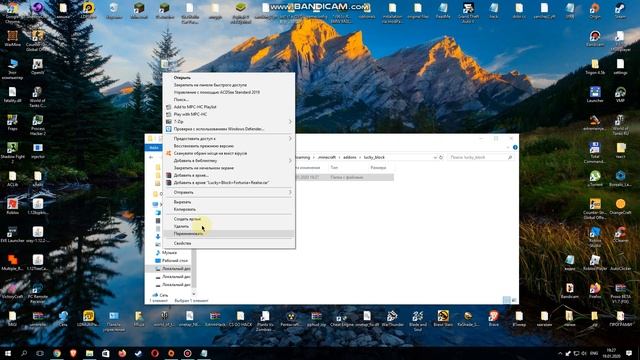Screen dimensions: 640x360
Task: Select the Minecraft desktop shortcut
Action: (x=139, y=11)
